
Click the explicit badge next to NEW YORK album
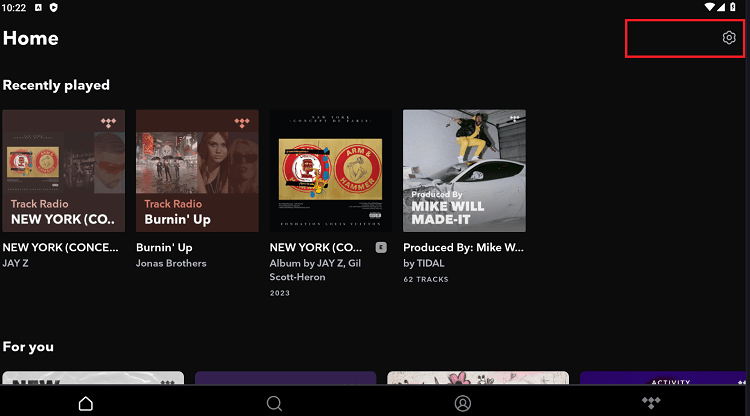point(381,247)
